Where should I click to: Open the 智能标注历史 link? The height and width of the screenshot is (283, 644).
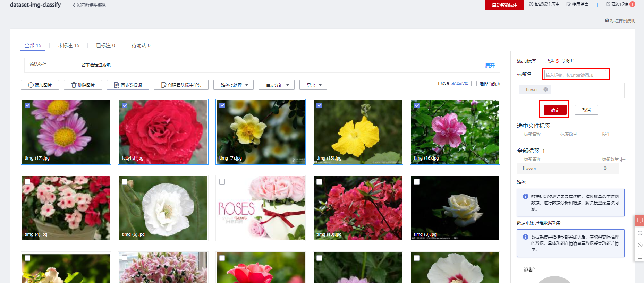coord(544,5)
